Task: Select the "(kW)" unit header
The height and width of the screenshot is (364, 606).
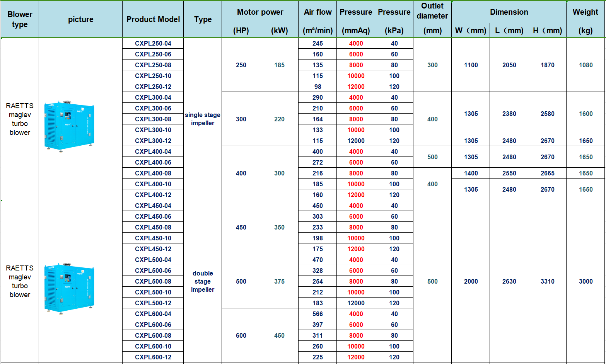Action: pyautogui.click(x=279, y=31)
